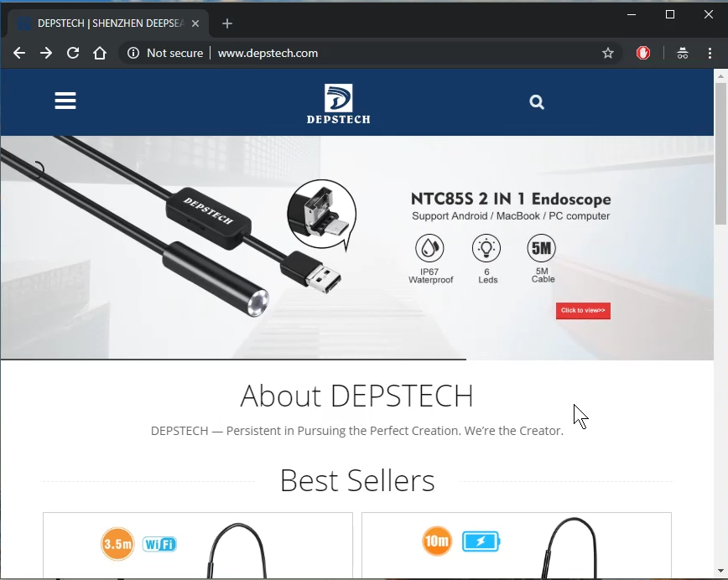Viewport: 728px width, 580px height.
Task: Click the endoscope camera banner image
Action: (356, 247)
